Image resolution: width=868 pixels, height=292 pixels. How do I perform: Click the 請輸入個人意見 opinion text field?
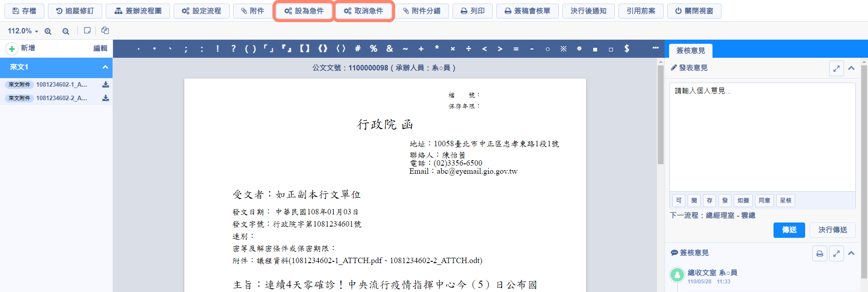(762, 135)
